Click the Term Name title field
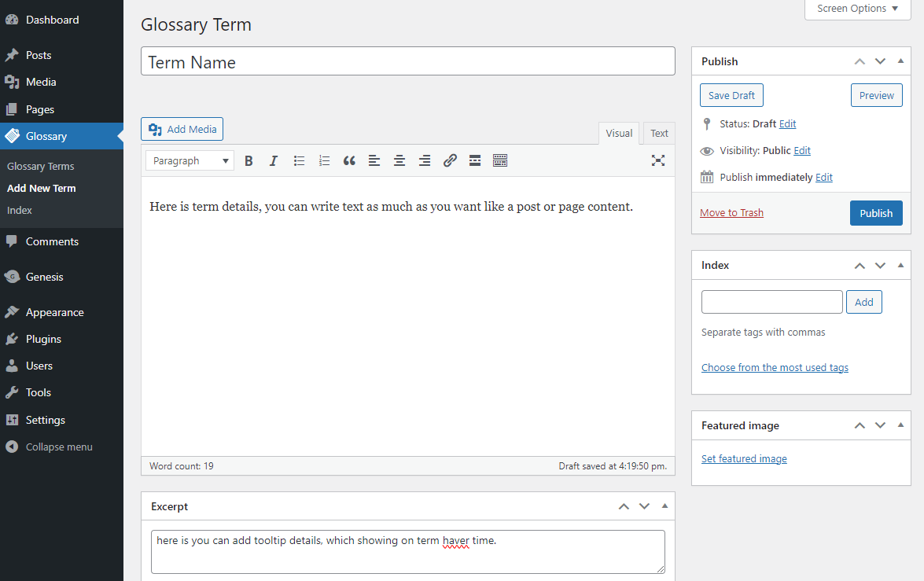The width and height of the screenshot is (924, 581). pos(408,61)
